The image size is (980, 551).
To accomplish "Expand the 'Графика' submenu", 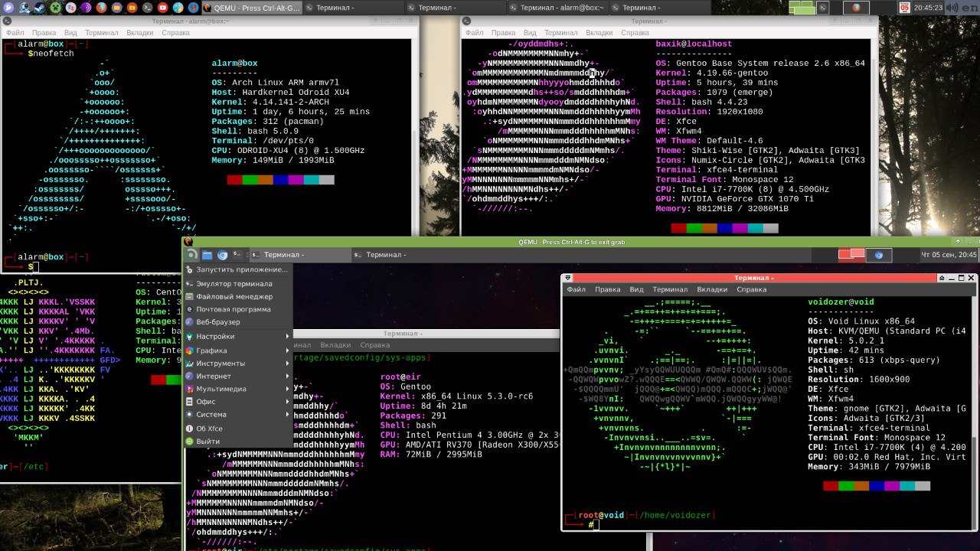I will 237,350.
